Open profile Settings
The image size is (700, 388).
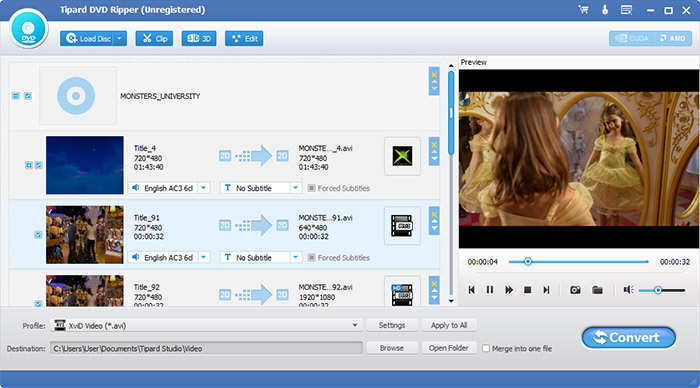(392, 325)
